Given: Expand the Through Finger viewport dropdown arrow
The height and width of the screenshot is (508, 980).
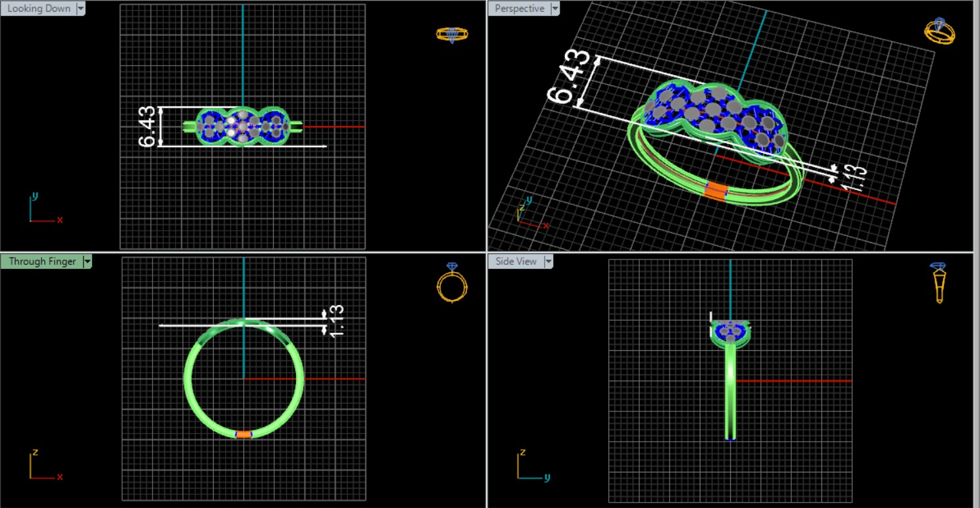Looking at the screenshot, I should (87, 262).
